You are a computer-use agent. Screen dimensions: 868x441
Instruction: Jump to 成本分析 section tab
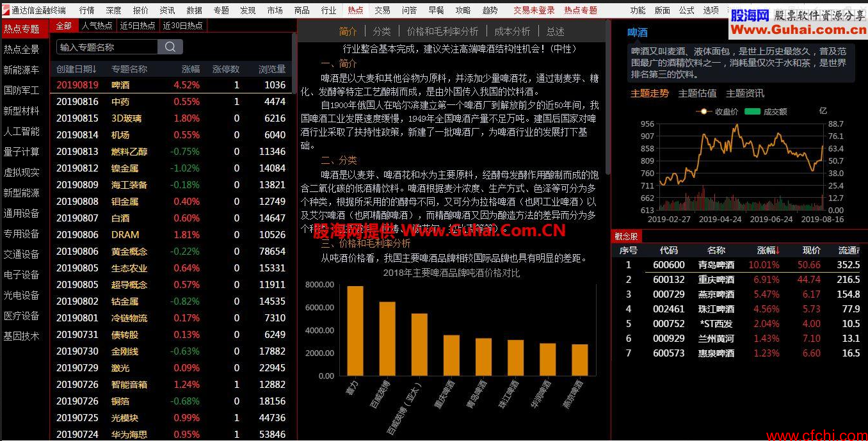(x=512, y=31)
